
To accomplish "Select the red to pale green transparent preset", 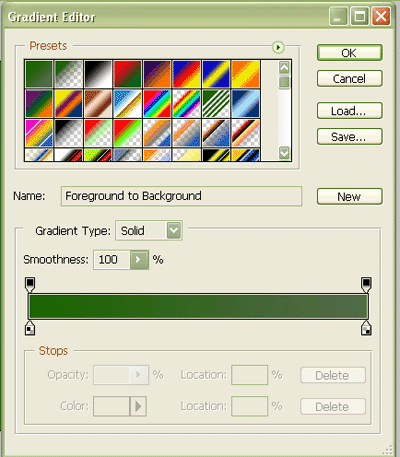I will click(x=98, y=133).
